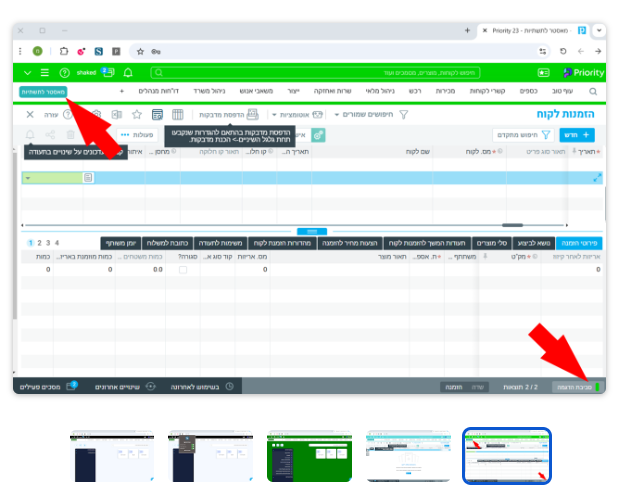Go to sub-form tab page 2
The width and height of the screenshot is (626, 489).
pos(39,243)
